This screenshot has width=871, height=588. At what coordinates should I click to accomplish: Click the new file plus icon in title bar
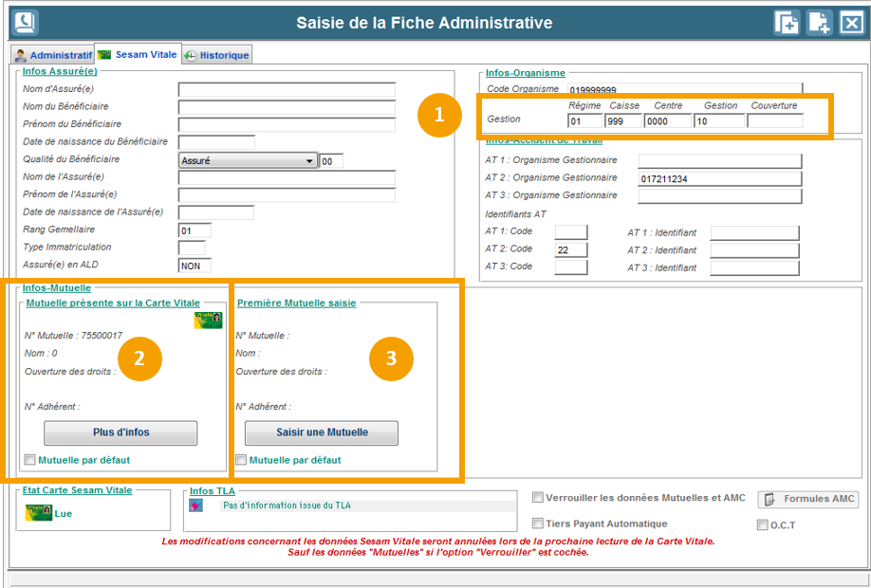point(820,23)
